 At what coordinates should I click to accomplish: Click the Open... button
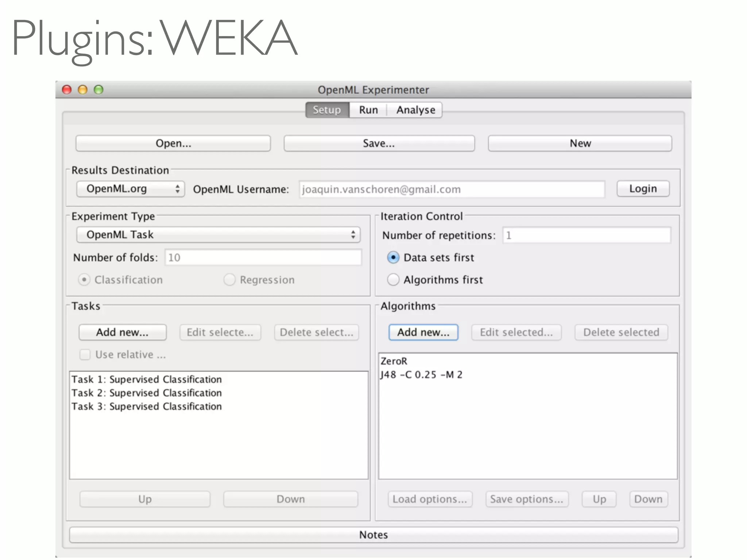click(x=173, y=143)
